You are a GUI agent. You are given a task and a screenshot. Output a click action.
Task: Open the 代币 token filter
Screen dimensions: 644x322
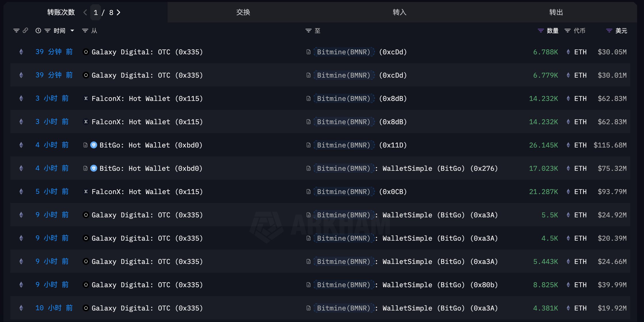[568, 30]
